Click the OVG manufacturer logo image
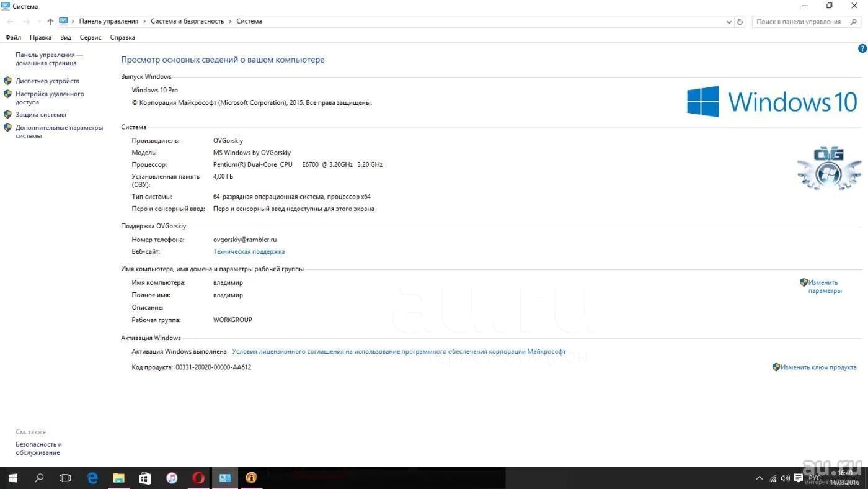868x489 pixels. point(829,168)
